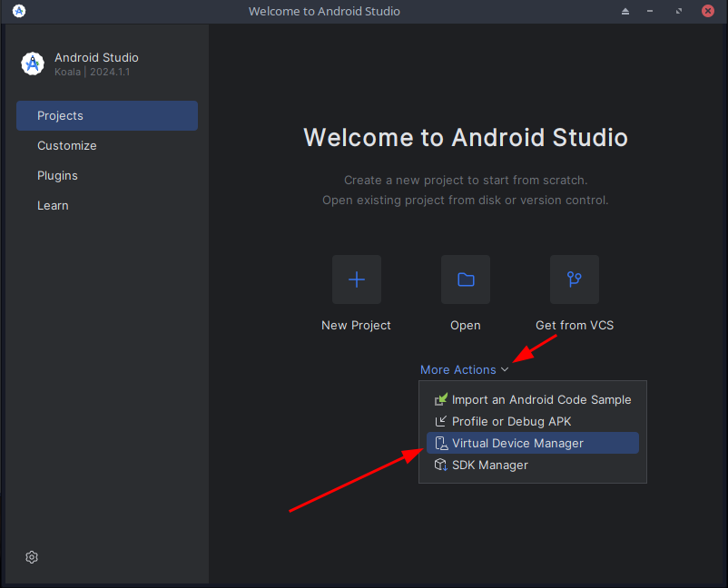
Task: Click the SDK Manager cube icon
Action: [440, 465]
